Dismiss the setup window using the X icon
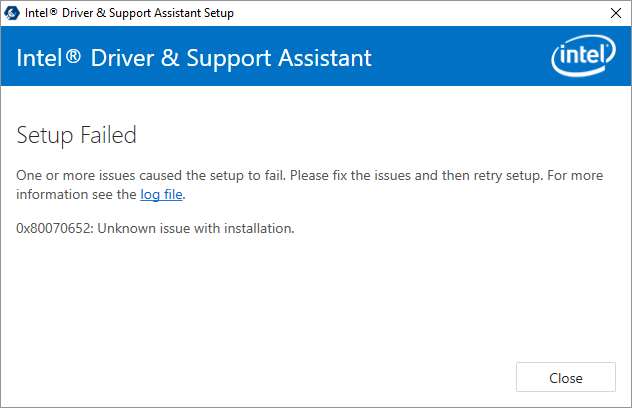Image resolution: width=632 pixels, height=408 pixels. (615, 13)
